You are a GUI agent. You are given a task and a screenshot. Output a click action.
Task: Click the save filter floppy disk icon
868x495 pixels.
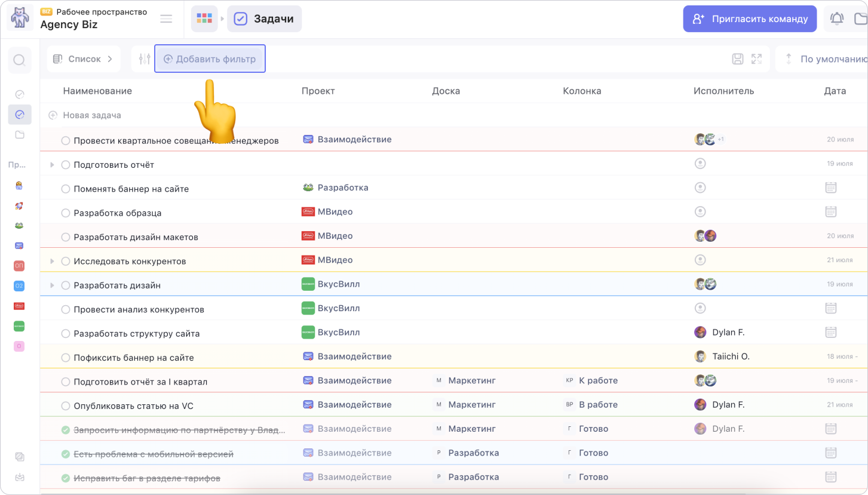738,59
